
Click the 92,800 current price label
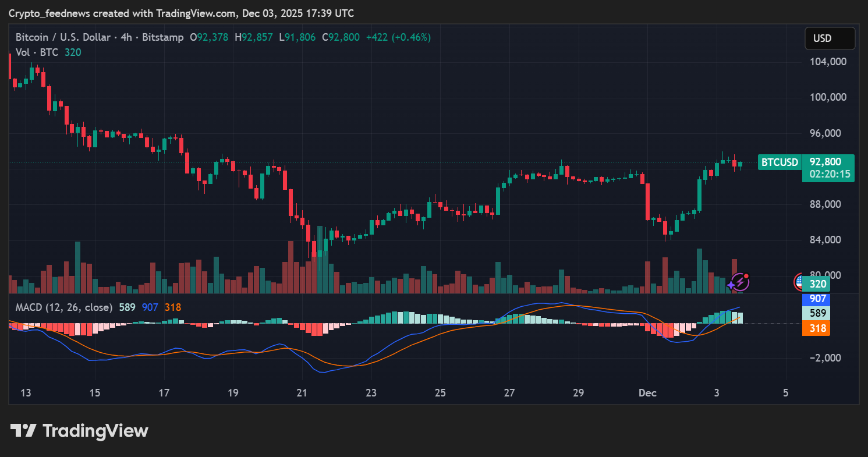tap(829, 162)
